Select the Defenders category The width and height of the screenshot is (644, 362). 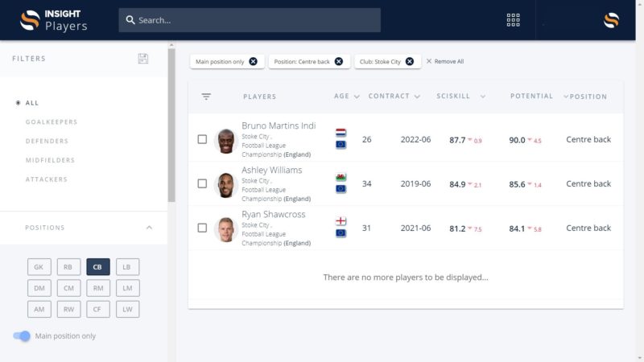coord(47,142)
